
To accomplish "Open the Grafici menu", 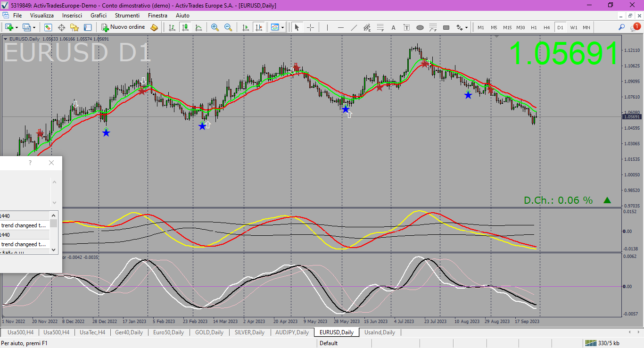I will [x=99, y=16].
